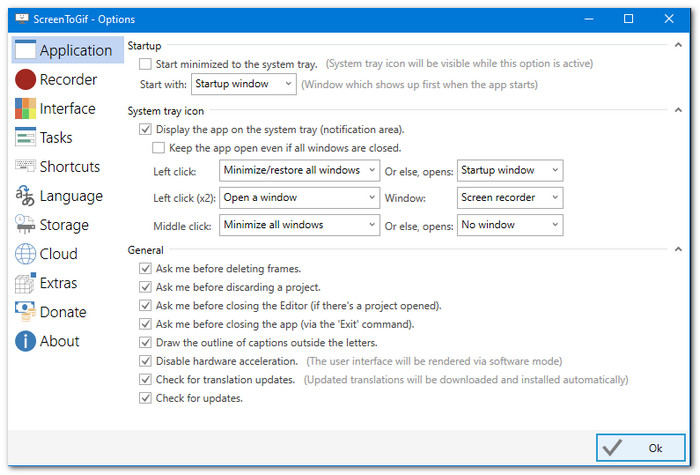Click the Storage icon
The width and height of the screenshot is (700, 475).
tap(25, 225)
